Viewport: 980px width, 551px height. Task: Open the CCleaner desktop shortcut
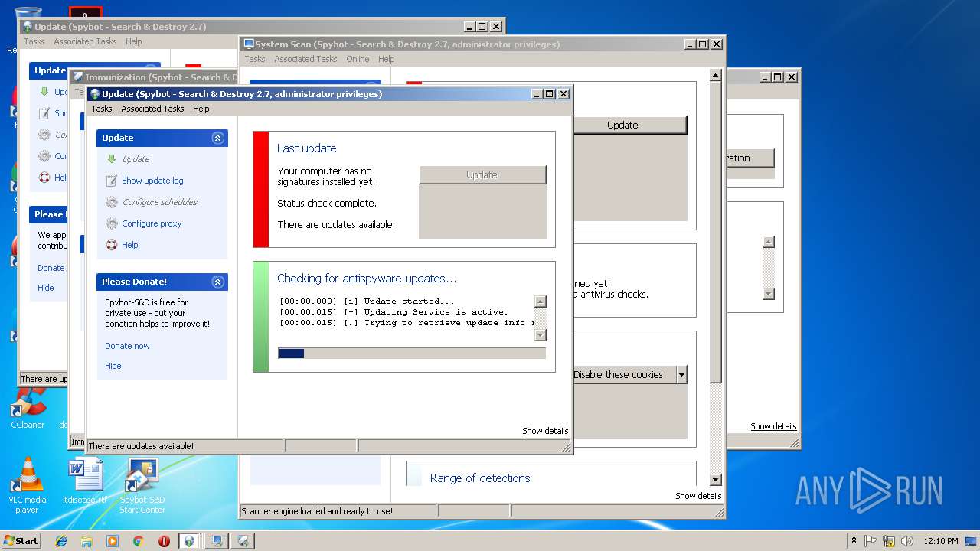pos(28,407)
